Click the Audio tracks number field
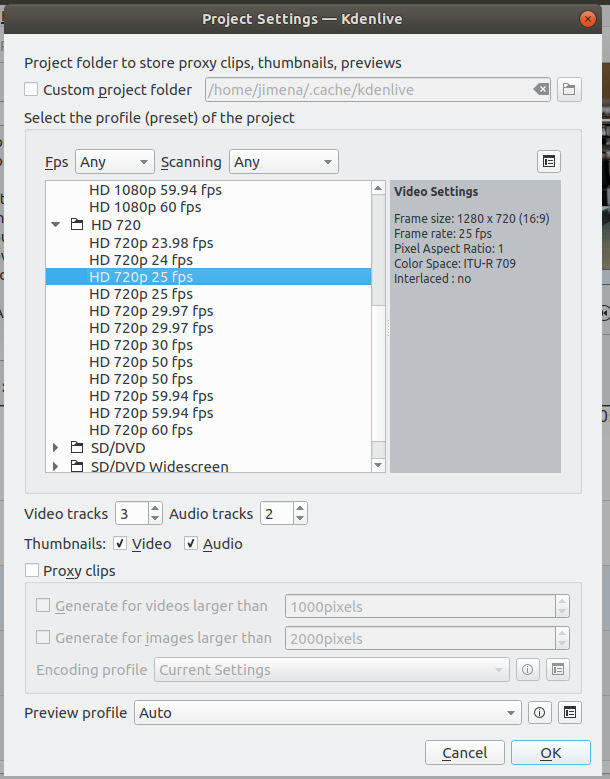The image size is (610, 779). [x=277, y=514]
